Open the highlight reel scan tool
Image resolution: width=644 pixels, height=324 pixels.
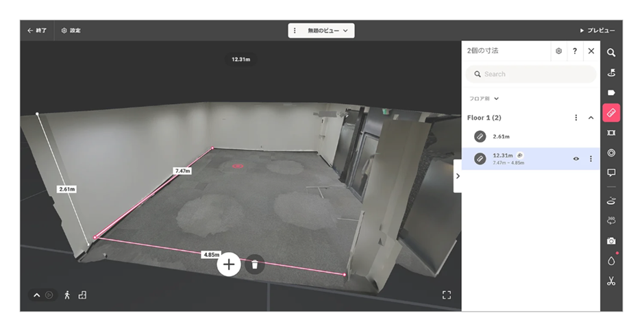(x=611, y=201)
